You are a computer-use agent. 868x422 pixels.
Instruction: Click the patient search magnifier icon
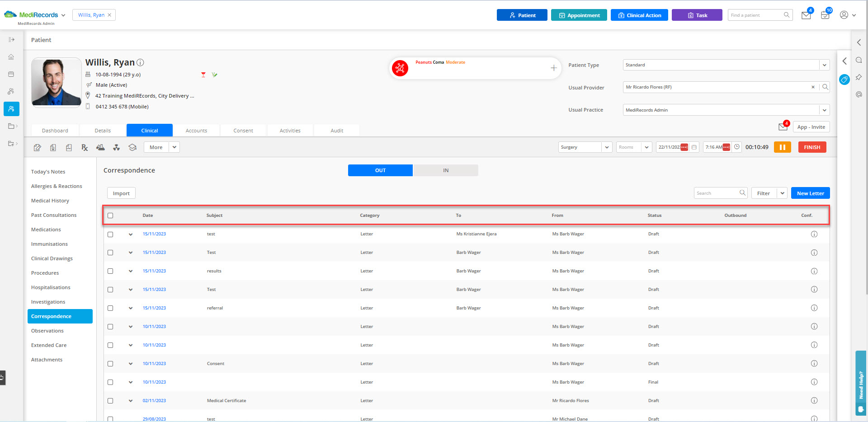click(x=787, y=15)
